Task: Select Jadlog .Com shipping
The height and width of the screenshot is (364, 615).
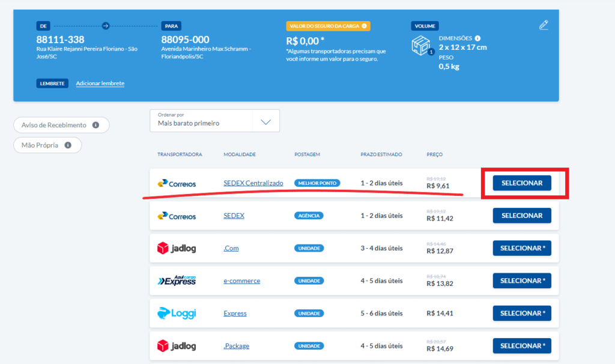Action: (x=522, y=248)
